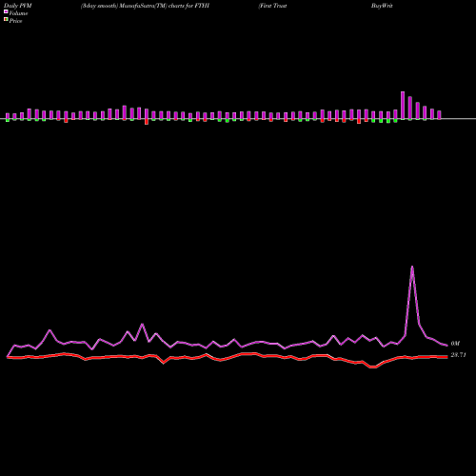This screenshot has width=476, height=476.
Task: Click the '23.71' price end label
Action: 458,355
